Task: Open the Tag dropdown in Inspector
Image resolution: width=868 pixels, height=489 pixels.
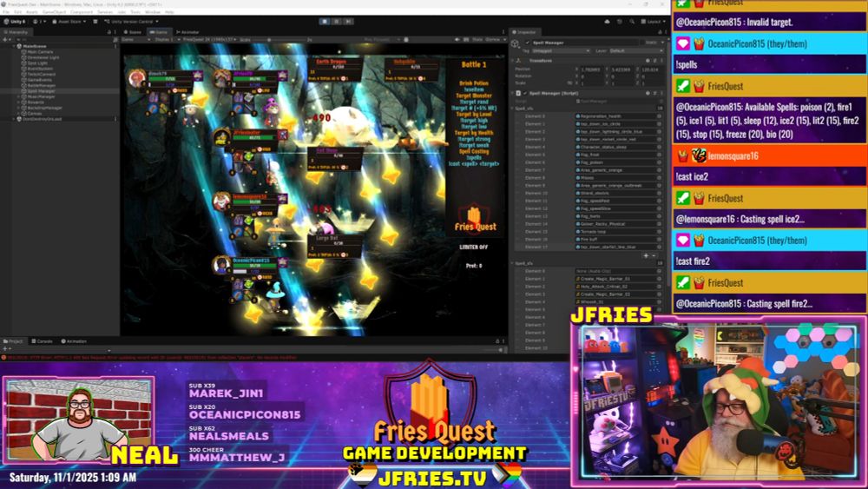Action: pos(561,51)
